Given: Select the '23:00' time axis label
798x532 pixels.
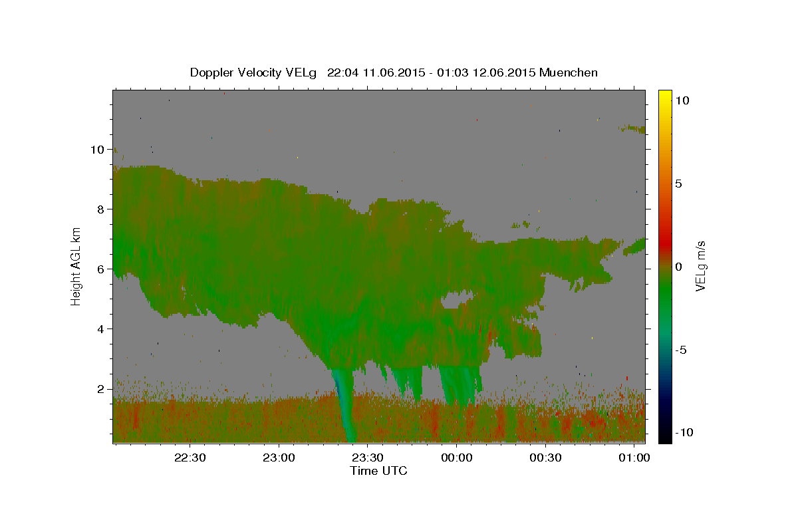Looking at the screenshot, I should (x=279, y=458).
